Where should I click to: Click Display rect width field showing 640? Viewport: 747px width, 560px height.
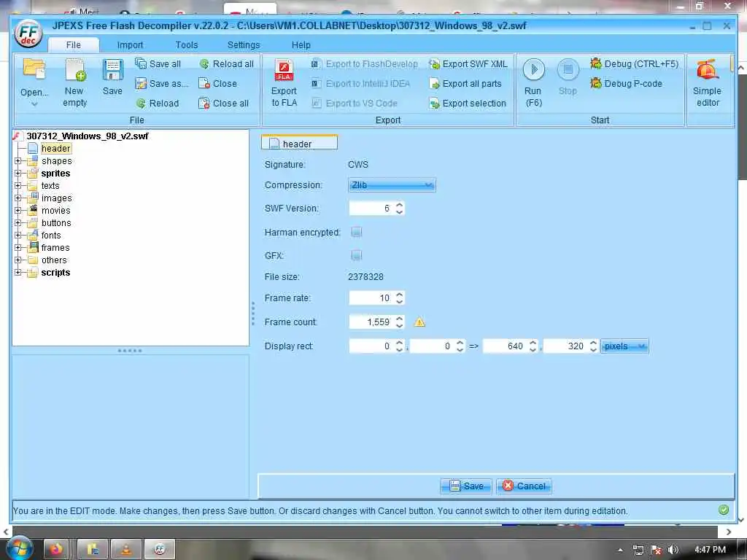[x=506, y=346]
